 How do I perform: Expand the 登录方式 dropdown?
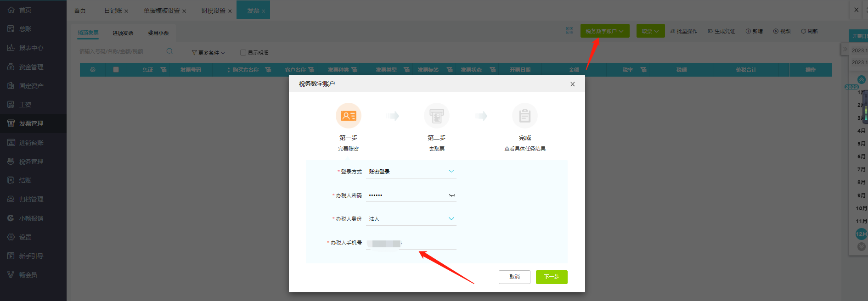point(451,171)
